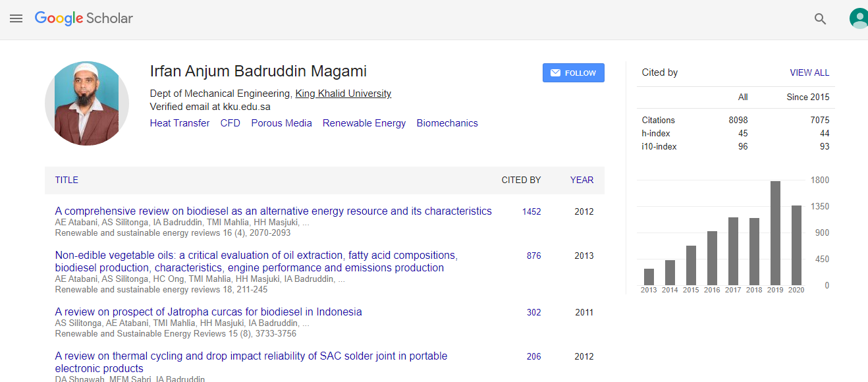Click the year 2011 of the Jatropha article
The image size is (868, 382).
coord(584,312)
